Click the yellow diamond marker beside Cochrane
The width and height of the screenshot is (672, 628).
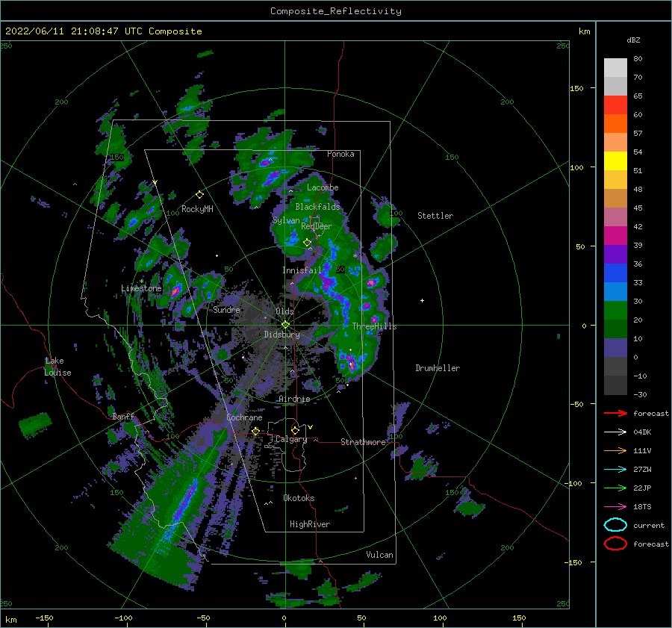(x=255, y=431)
